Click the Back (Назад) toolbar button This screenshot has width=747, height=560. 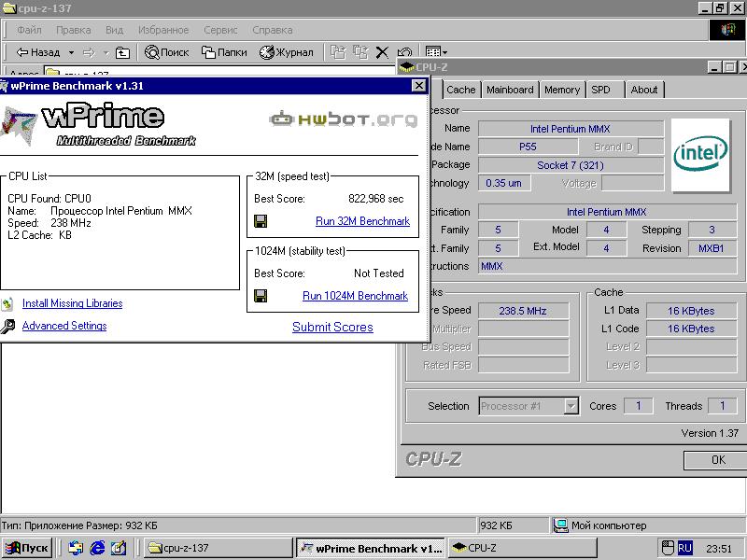click(38, 52)
